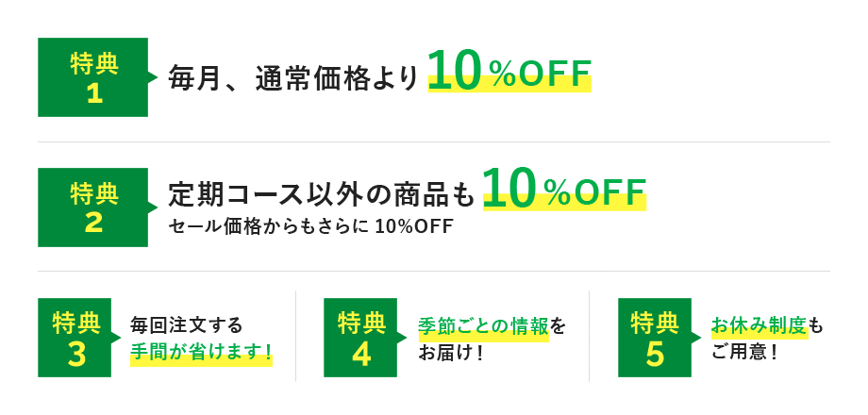Click the ご用意! text
868x415 pixels.
point(744,354)
